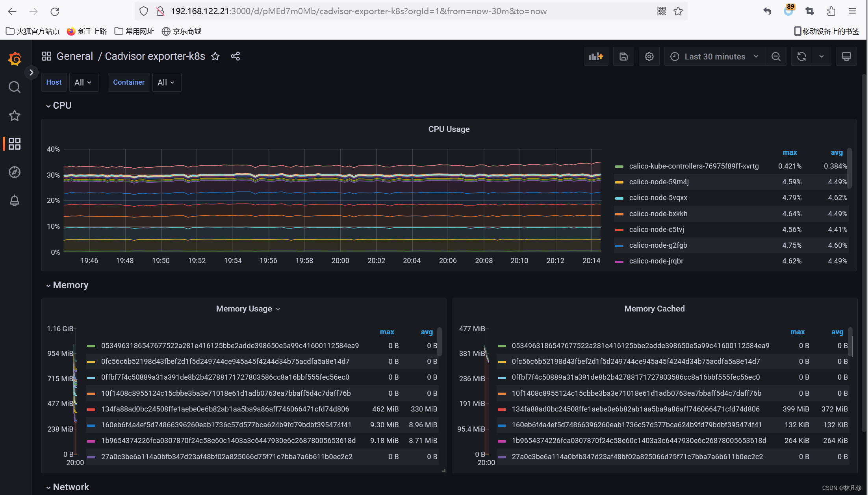Open the 火狐官方站点 bookmark folder
Image resolution: width=868 pixels, height=495 pixels.
(x=33, y=31)
